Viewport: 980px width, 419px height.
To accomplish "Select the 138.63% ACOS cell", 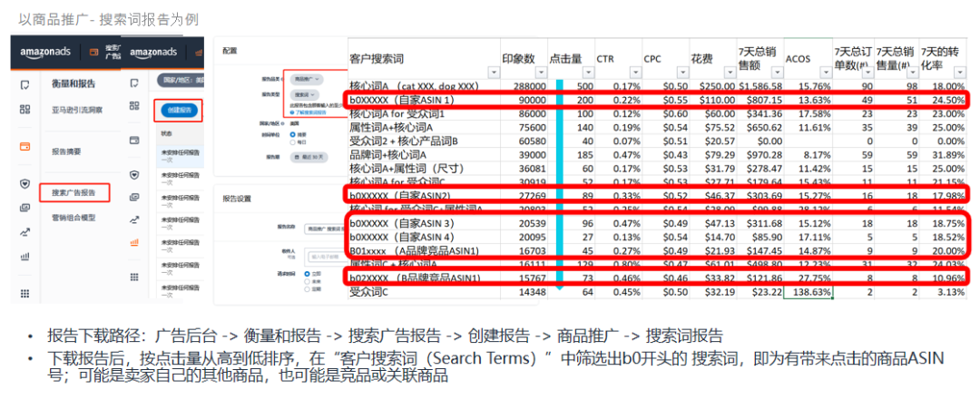I will click(x=808, y=293).
